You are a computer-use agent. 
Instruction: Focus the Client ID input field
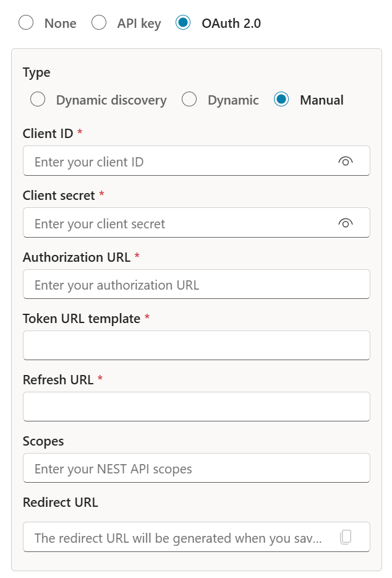(x=197, y=161)
